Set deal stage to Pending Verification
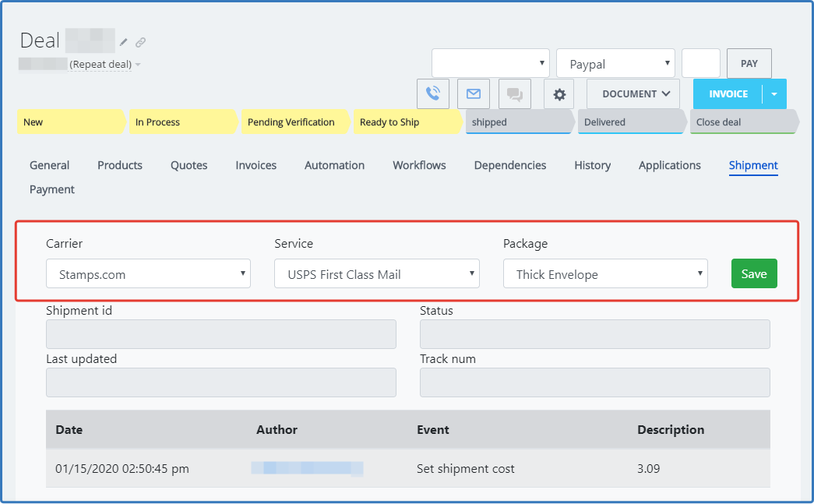Viewport: 814px width, 504px height. point(295,122)
